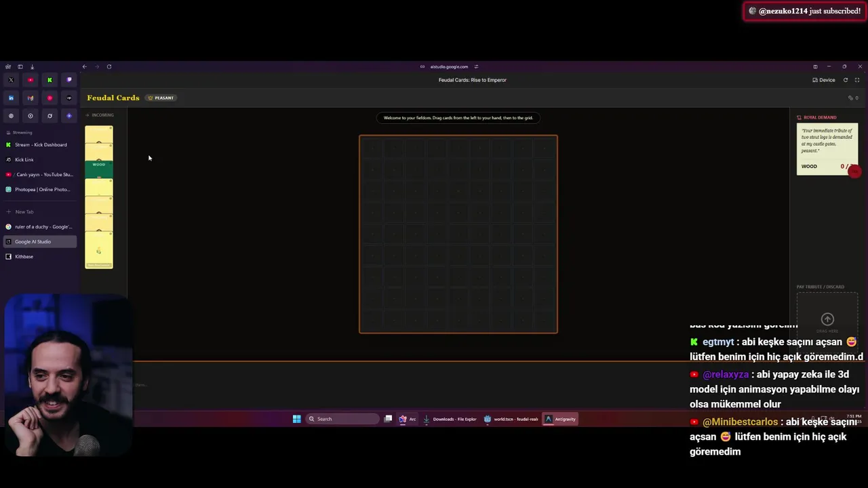Click the Feudal Cards title
The width and height of the screenshot is (868, 488).
pyautogui.click(x=113, y=98)
